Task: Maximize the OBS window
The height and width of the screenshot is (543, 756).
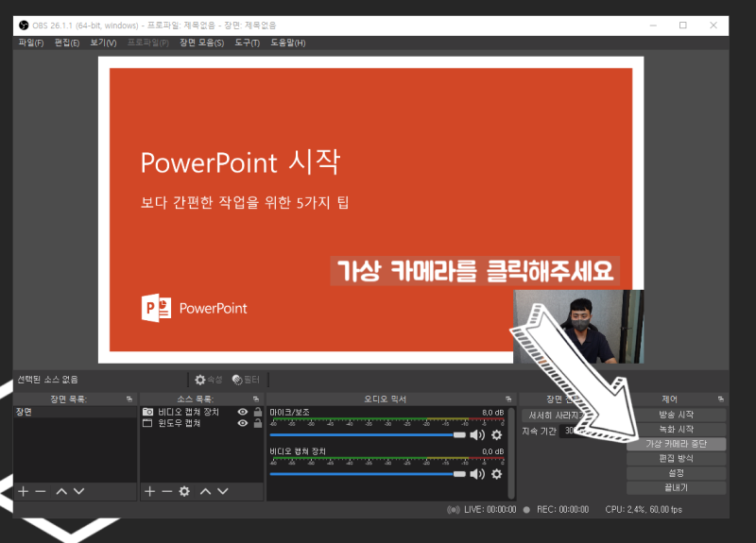Action: point(683,25)
